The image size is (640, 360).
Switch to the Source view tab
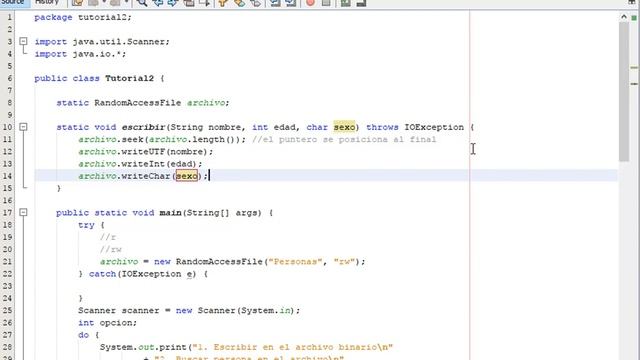14,2
